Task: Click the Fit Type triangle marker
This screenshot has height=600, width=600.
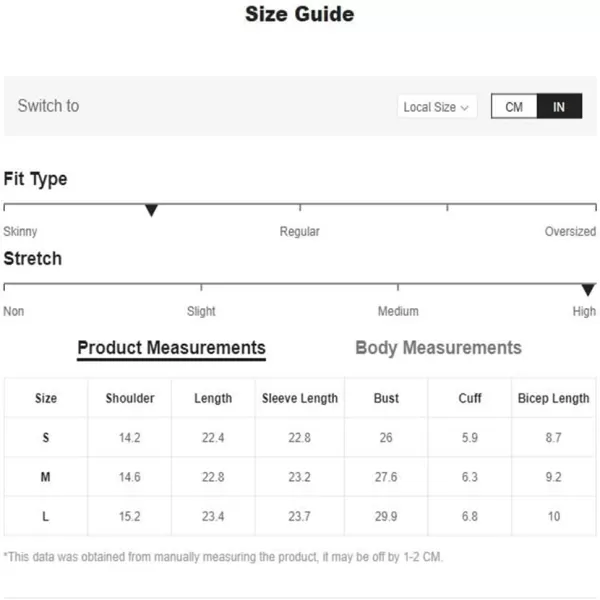Action: 151,210
